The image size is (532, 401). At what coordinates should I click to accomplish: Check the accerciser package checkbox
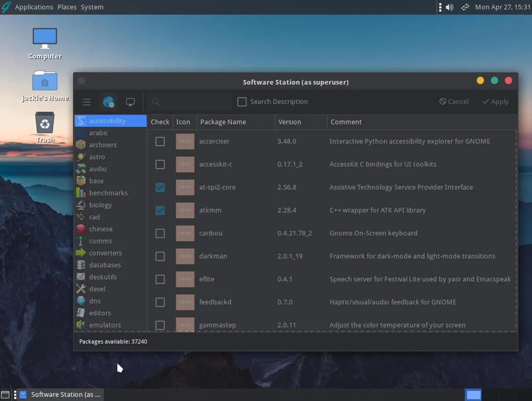click(160, 141)
